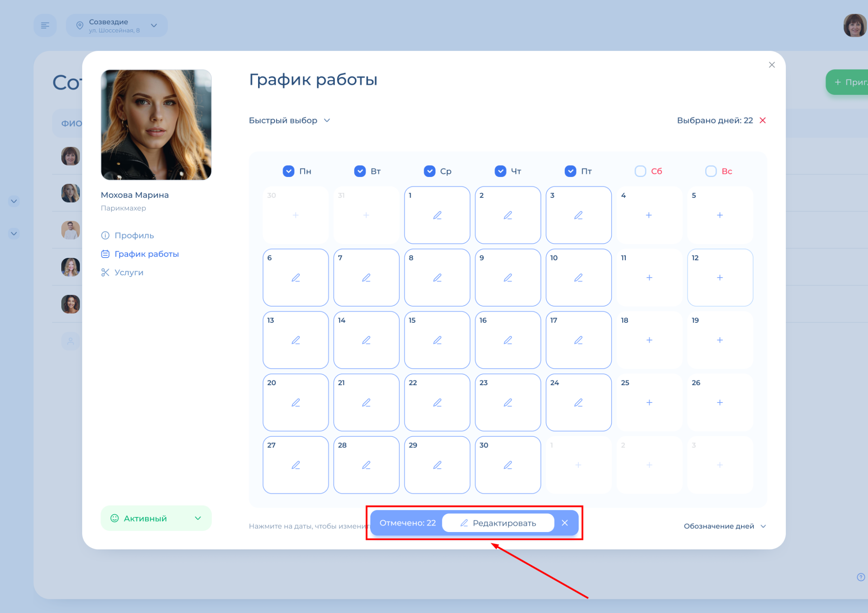This screenshot has width=868, height=613.
Task: Enable the Вс weekend checkbox
Action: pyautogui.click(x=711, y=171)
